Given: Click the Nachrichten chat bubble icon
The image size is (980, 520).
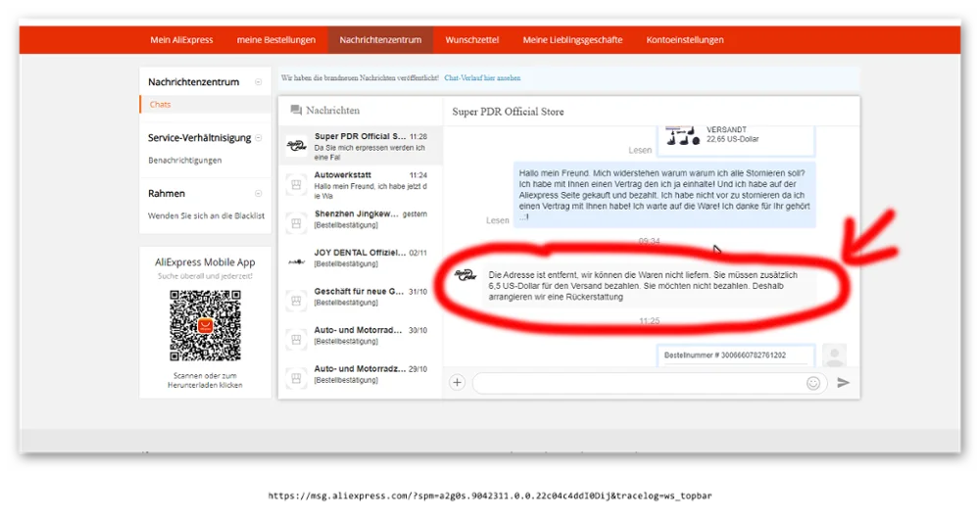Looking at the screenshot, I should tap(296, 111).
